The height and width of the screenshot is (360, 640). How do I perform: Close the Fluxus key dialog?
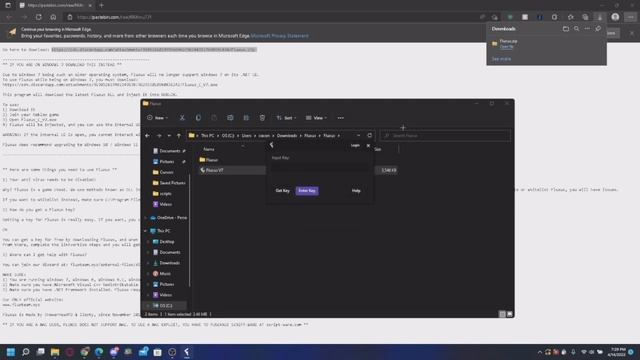pyautogui.click(x=368, y=145)
